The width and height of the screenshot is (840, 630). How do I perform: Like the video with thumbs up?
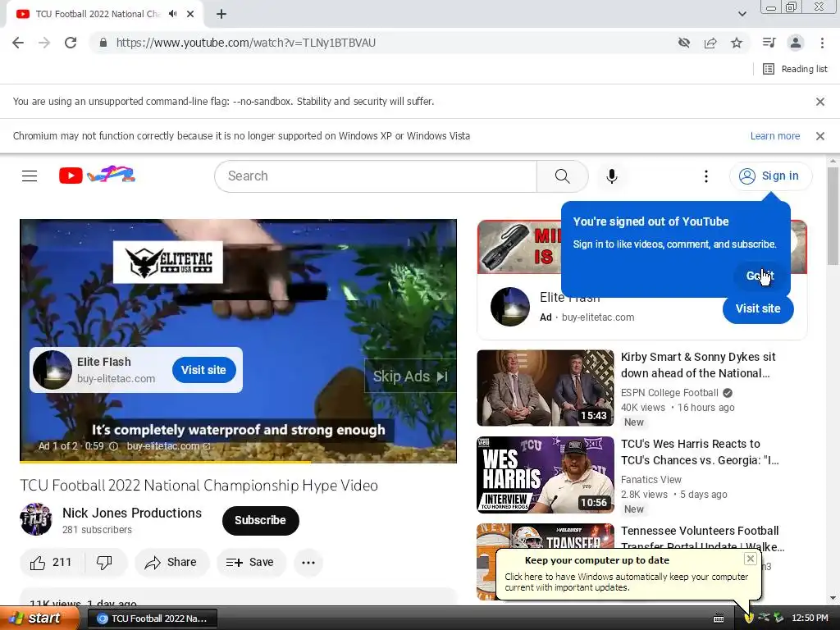51,562
